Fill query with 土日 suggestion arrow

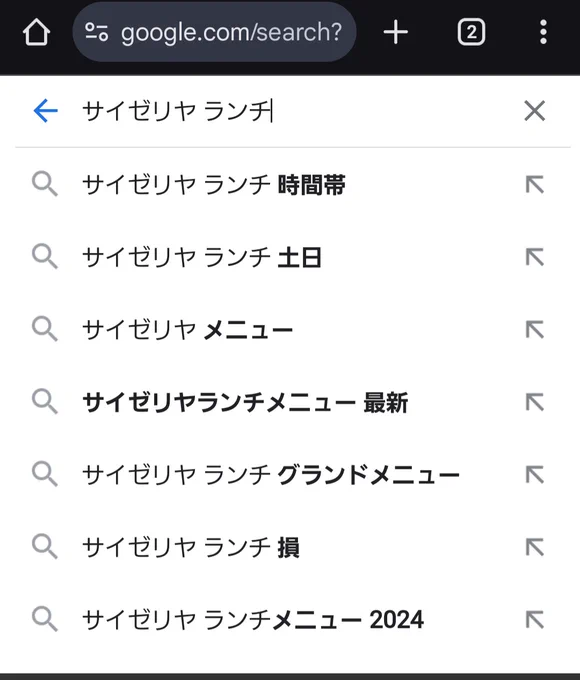click(534, 258)
